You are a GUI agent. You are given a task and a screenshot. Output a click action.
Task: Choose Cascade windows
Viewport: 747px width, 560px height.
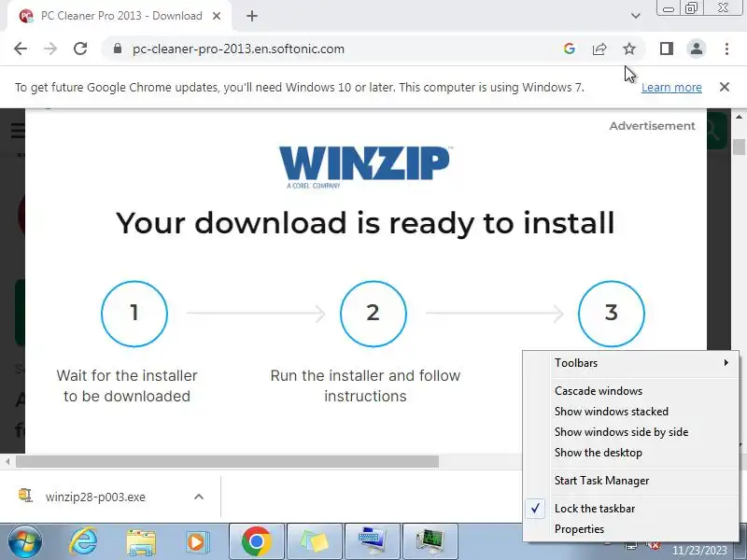click(x=631, y=391)
